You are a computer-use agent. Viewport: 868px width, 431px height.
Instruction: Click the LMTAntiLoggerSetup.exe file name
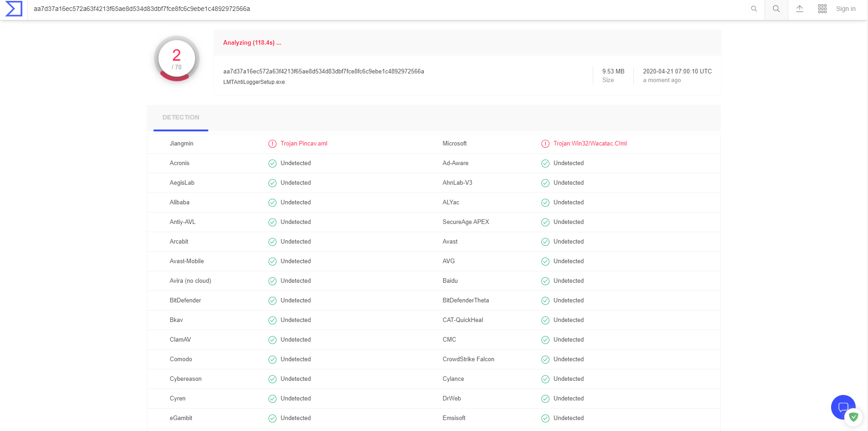pos(254,82)
